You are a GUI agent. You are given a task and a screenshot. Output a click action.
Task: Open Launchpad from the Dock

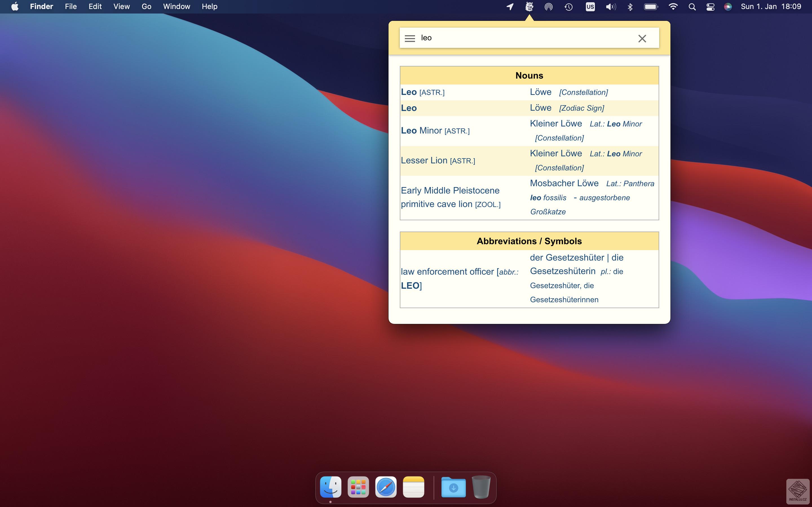pos(358,486)
